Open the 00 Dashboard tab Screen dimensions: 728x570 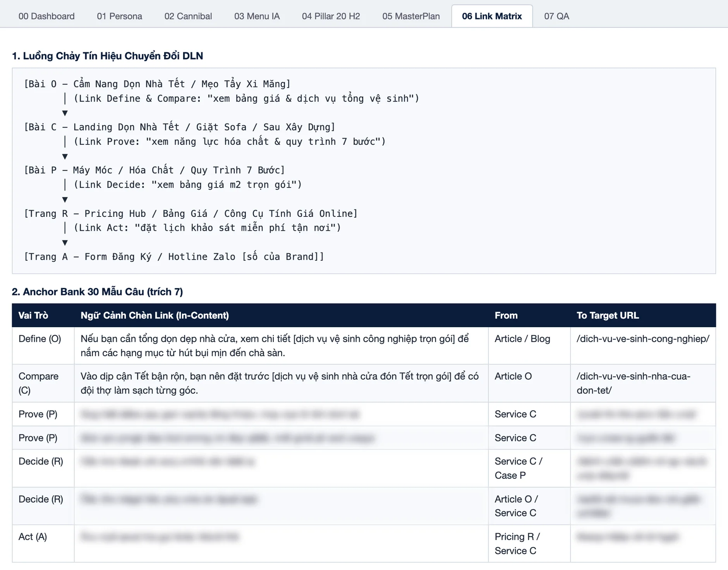pyautogui.click(x=46, y=16)
